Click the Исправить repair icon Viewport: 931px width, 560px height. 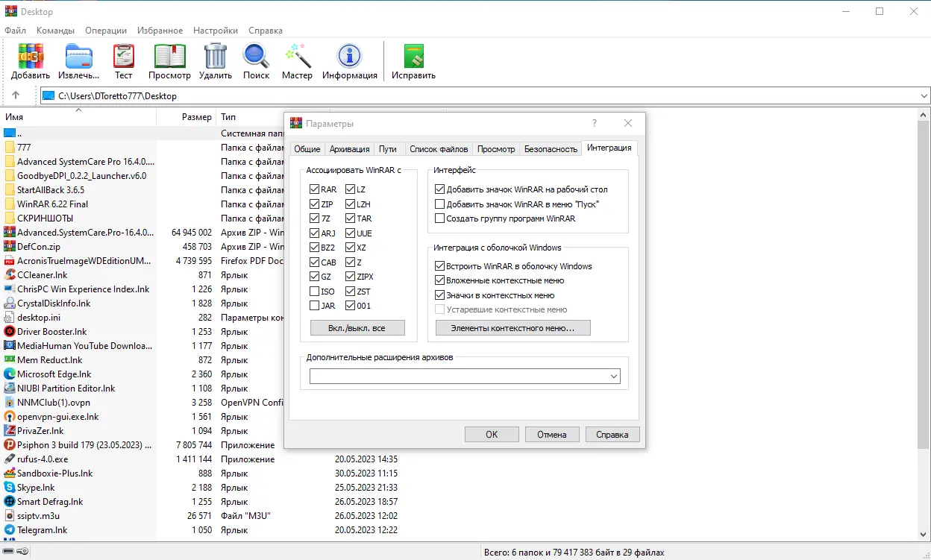[413, 56]
